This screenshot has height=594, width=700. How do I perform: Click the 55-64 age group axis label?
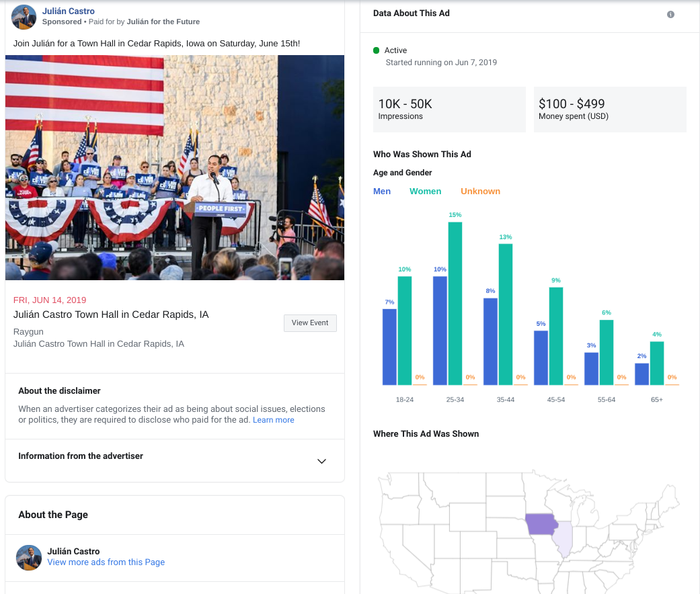[x=607, y=400]
